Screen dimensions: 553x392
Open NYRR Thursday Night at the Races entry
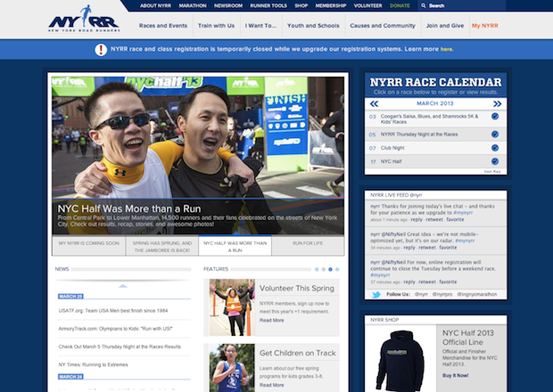click(x=419, y=135)
